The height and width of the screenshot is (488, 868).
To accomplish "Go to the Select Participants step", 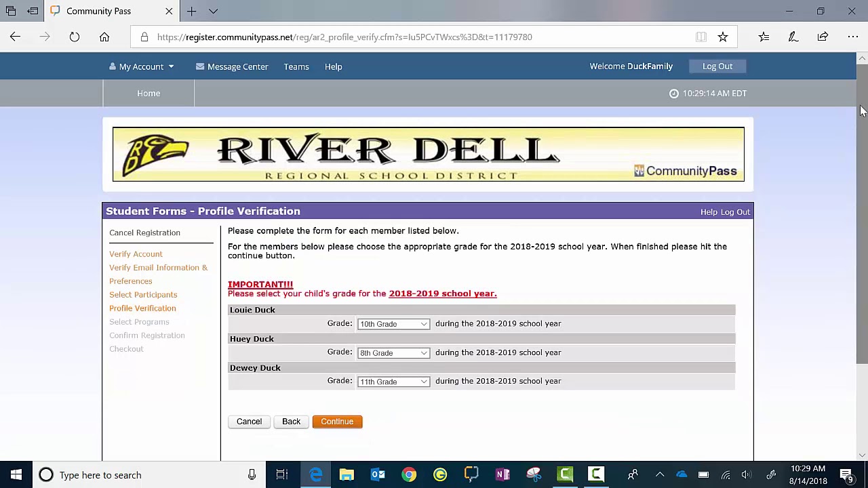I will coord(143,295).
